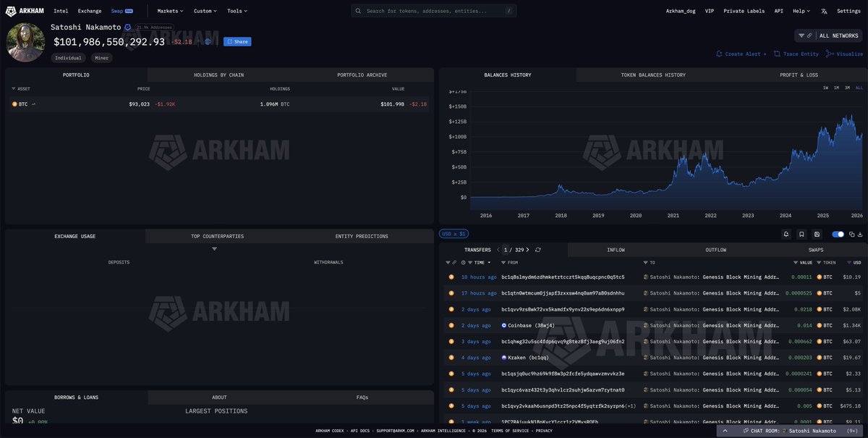Viewport: 868px width, 438px height.
Task: Click the verified badge next to Satoshi Nakamoto
Action: (127, 27)
